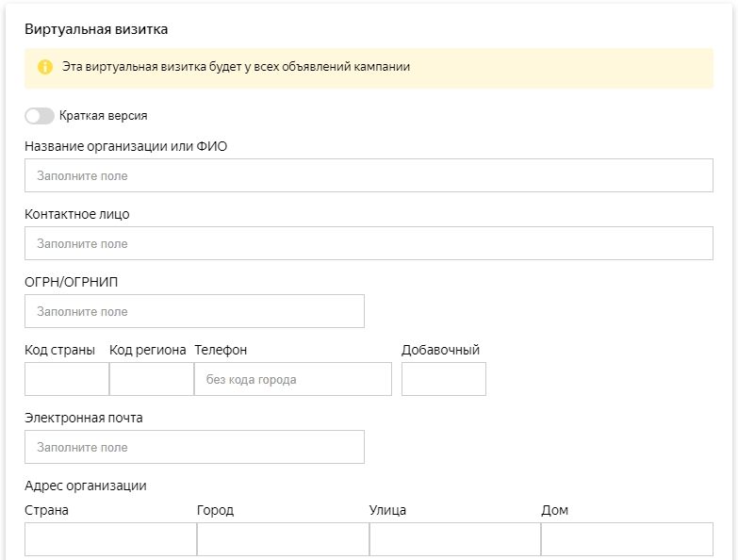This screenshot has height=560, width=738.
Task: Click the yellow info icon in the banner
Action: [44, 68]
